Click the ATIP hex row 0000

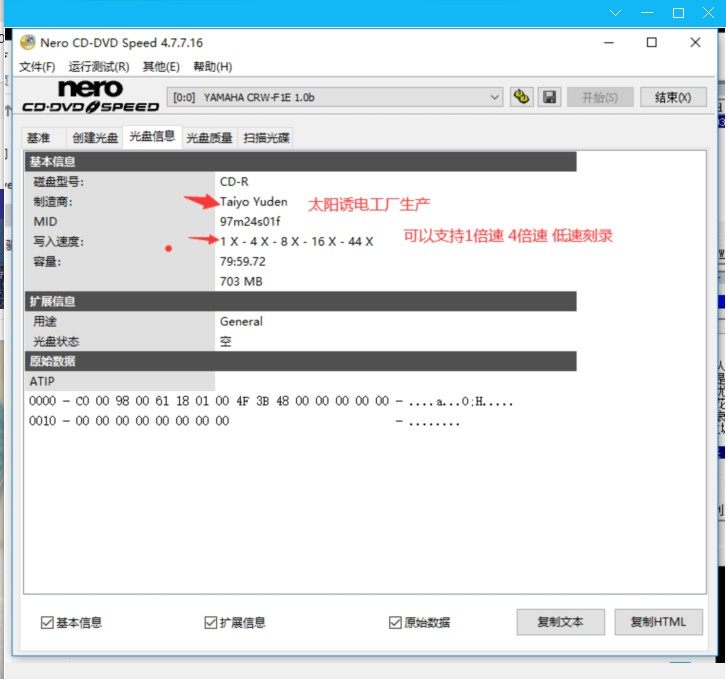pyautogui.click(x=271, y=401)
